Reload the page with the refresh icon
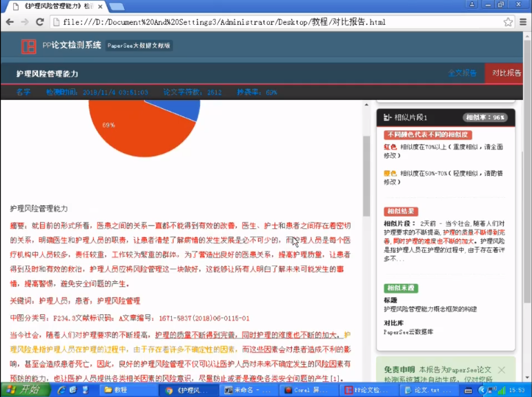Image resolution: width=532 pixels, height=397 pixels. tap(40, 22)
